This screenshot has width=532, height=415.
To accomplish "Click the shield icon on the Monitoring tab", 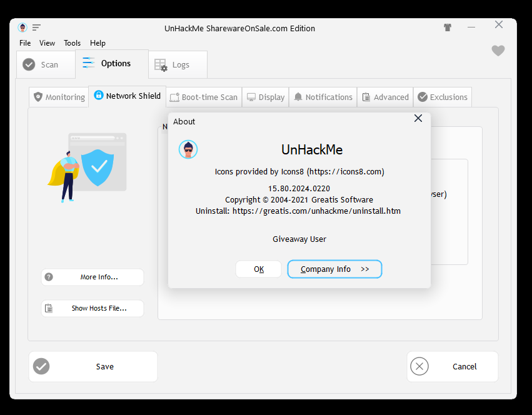I will point(38,97).
